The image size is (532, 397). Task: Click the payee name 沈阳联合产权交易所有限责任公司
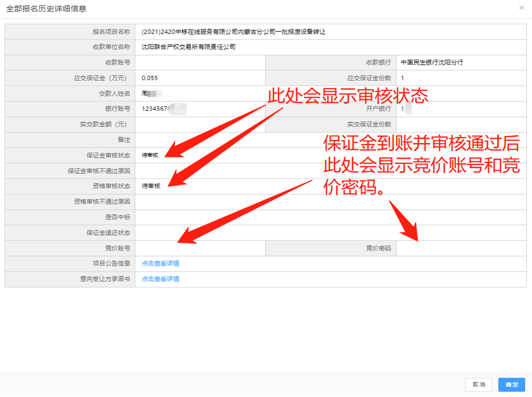coord(189,47)
